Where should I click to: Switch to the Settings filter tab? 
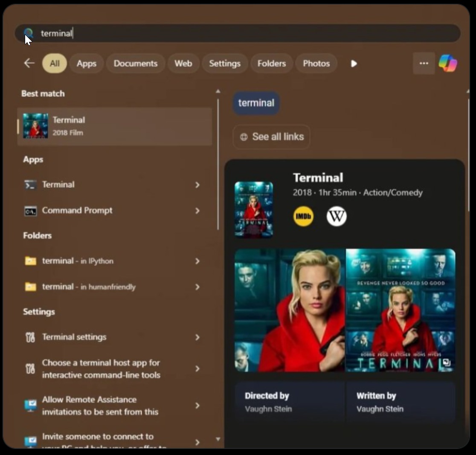(225, 63)
